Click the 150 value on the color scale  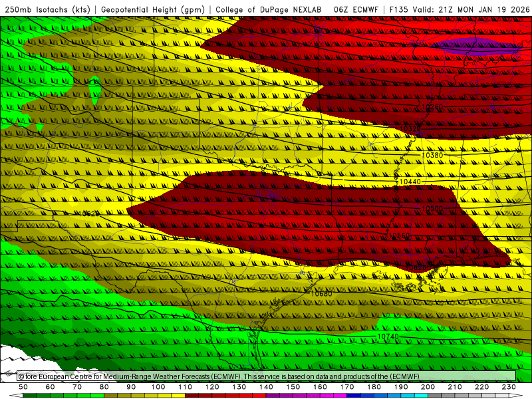click(293, 387)
